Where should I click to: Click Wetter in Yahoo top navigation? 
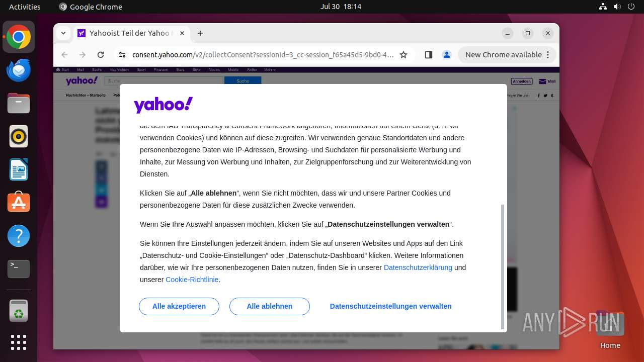252,70
